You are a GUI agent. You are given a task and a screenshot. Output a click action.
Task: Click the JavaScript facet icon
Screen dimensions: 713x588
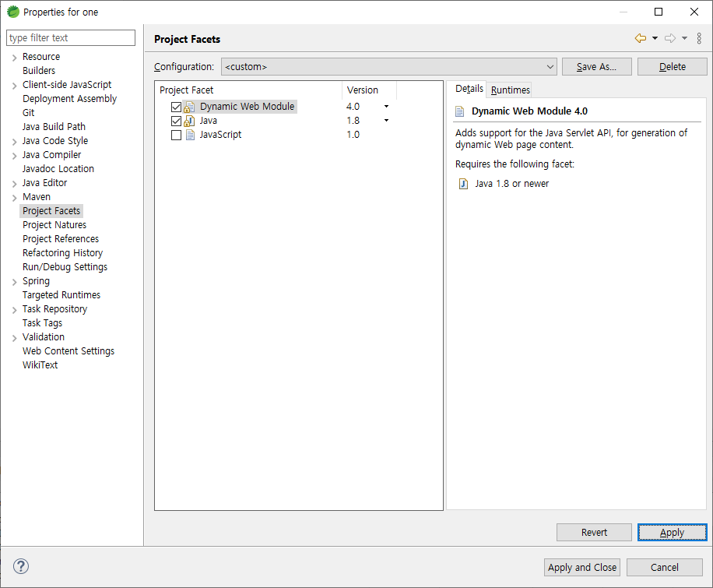pos(191,136)
